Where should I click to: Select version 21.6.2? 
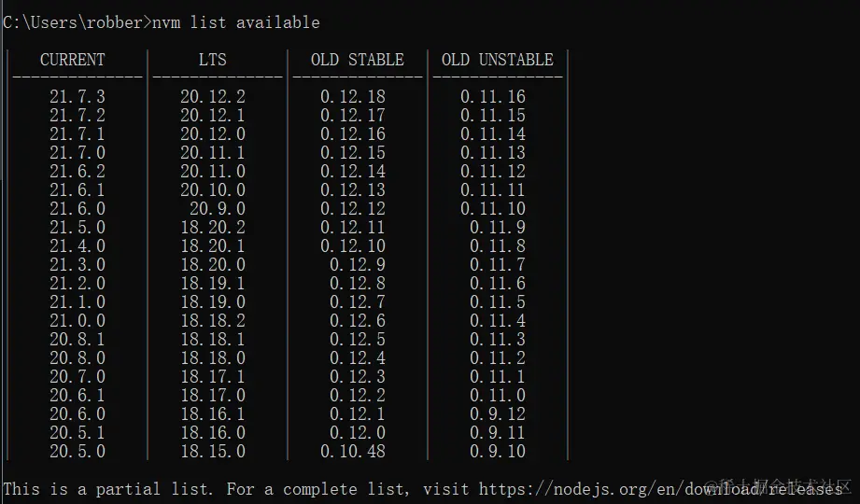pos(78,172)
